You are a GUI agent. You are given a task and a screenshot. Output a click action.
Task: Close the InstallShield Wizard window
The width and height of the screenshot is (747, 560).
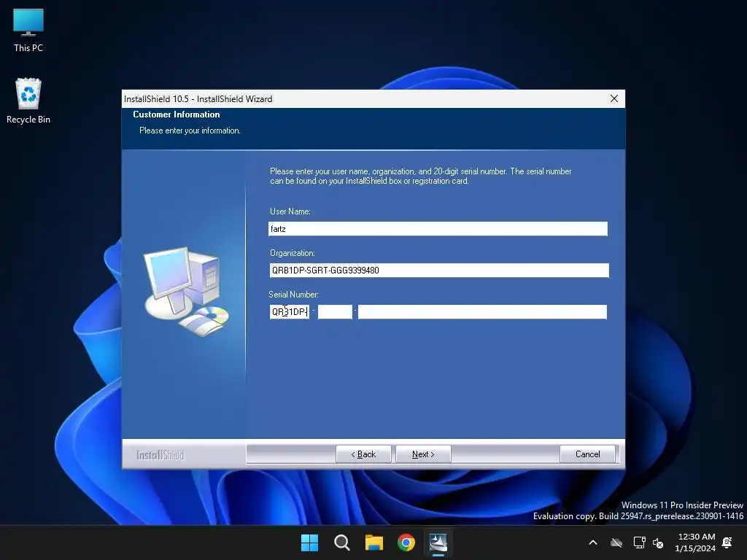614,98
